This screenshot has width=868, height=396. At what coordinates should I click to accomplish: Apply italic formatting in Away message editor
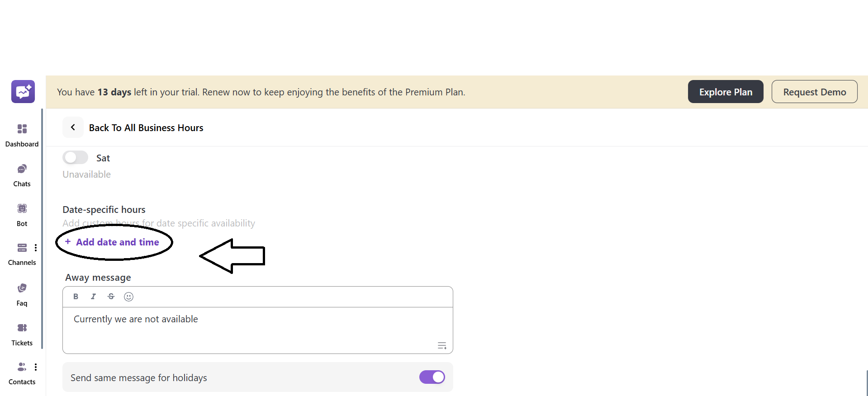click(x=93, y=297)
